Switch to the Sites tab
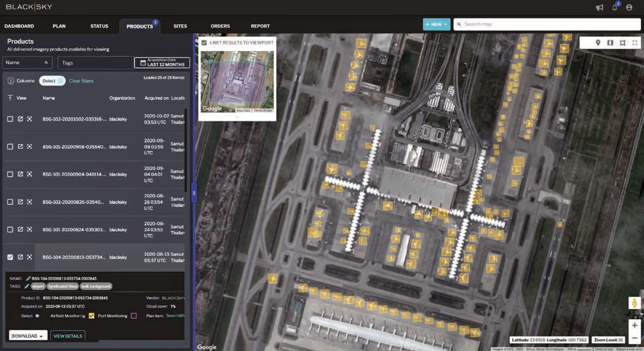The width and height of the screenshot is (644, 351). (180, 26)
